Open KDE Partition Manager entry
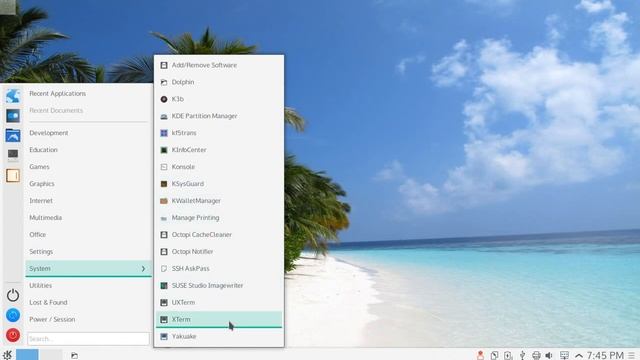Screen dimensions: 640x360 pyautogui.click(x=219, y=116)
